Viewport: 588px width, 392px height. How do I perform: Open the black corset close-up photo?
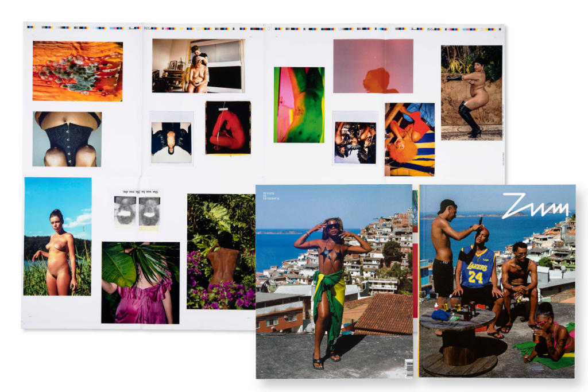[67, 139]
